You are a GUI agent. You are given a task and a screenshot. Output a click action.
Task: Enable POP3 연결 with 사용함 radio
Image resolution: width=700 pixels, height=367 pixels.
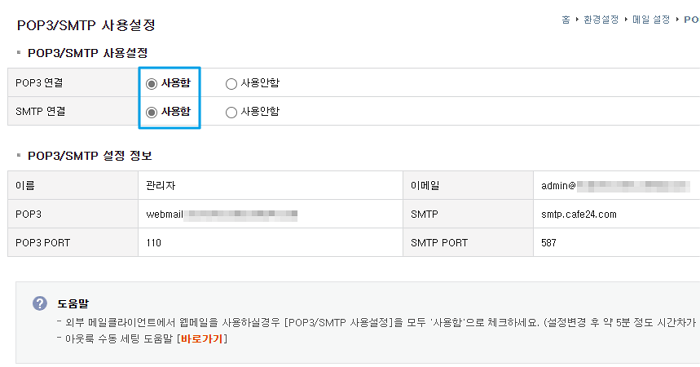point(151,83)
